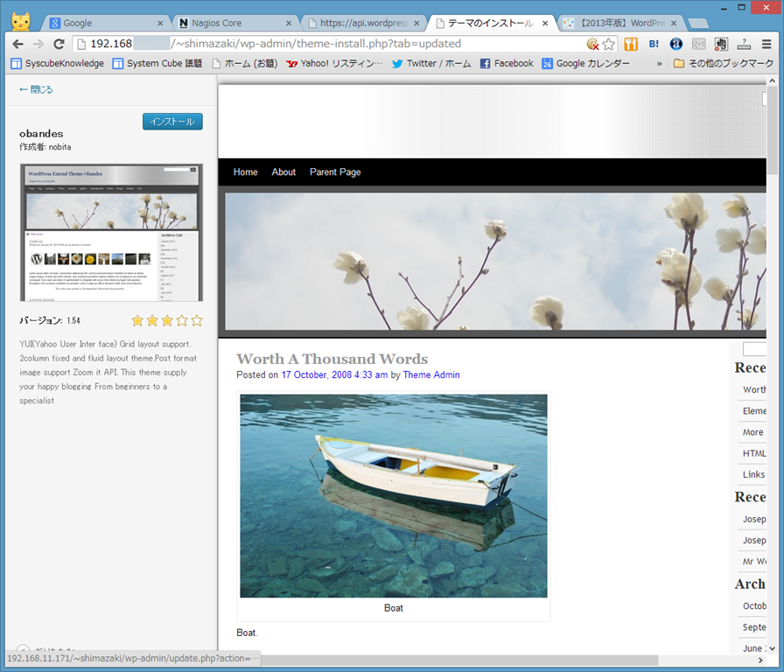This screenshot has height=672, width=784.
Task: Open the System Cube 議題 bookmark
Action: 157,64
